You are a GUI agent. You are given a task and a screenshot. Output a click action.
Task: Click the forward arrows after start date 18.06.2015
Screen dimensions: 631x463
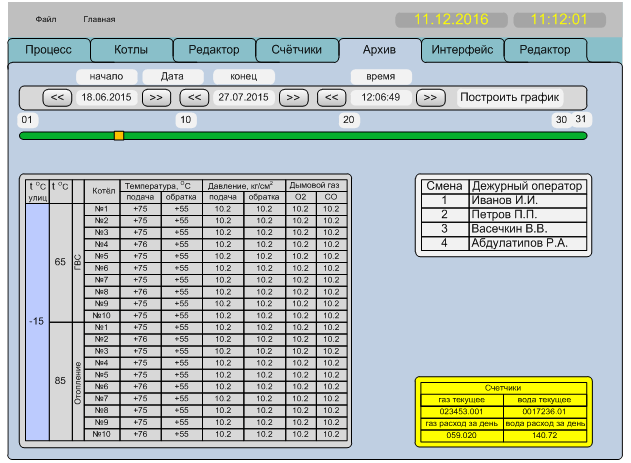tap(155, 97)
